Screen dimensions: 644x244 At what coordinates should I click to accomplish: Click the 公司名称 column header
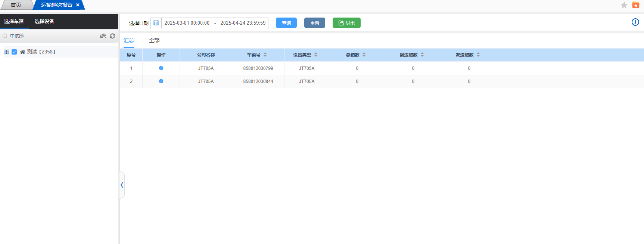point(206,55)
